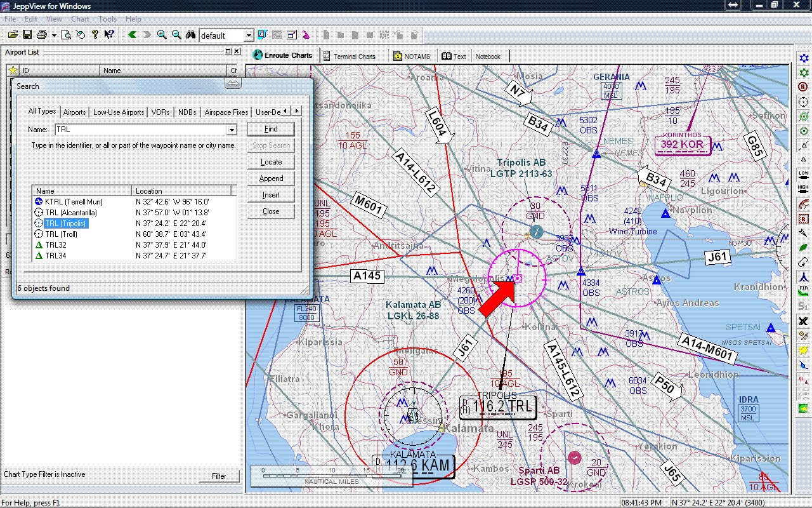Open the File menu
The width and height of the screenshot is (812, 508).
pyautogui.click(x=10, y=19)
